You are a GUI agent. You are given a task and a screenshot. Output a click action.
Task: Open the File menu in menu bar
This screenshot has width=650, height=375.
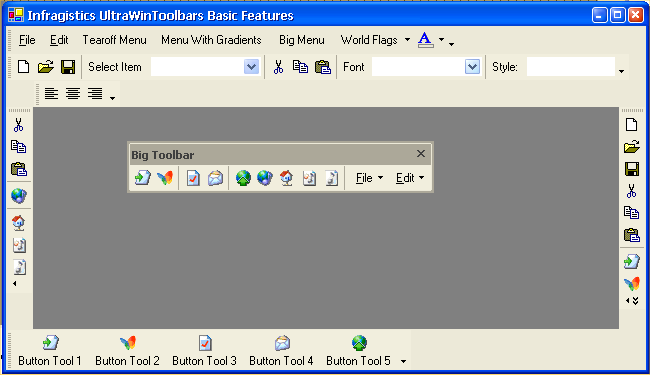point(27,40)
